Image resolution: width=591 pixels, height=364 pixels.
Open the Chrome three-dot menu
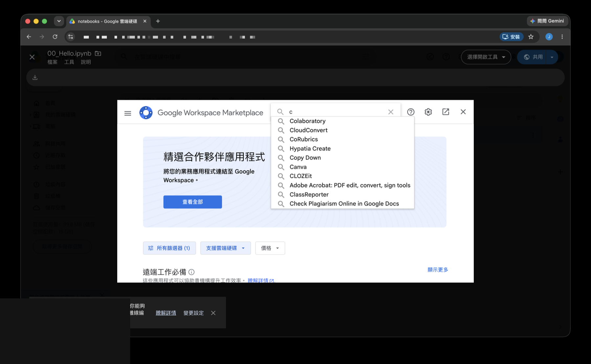[562, 37]
